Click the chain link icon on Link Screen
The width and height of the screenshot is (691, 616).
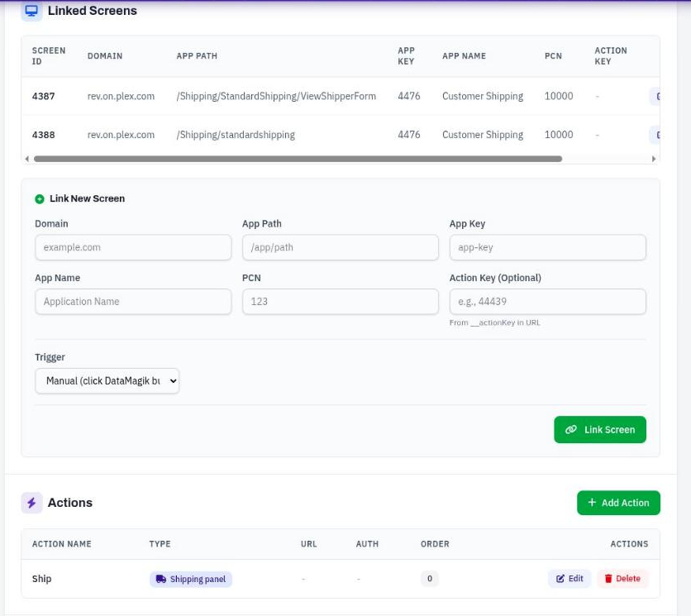tap(571, 429)
